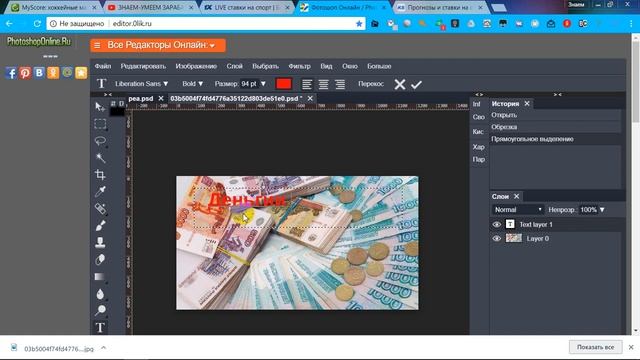
Task: Open the Кис side panel
Action: click(478, 131)
